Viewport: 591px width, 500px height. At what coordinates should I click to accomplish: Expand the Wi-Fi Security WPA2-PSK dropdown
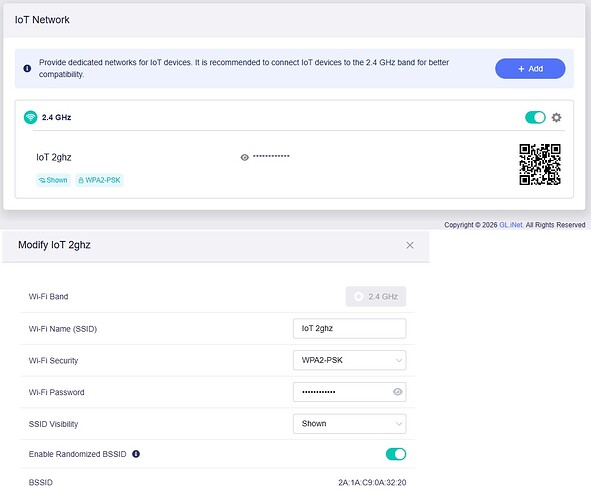[349, 360]
